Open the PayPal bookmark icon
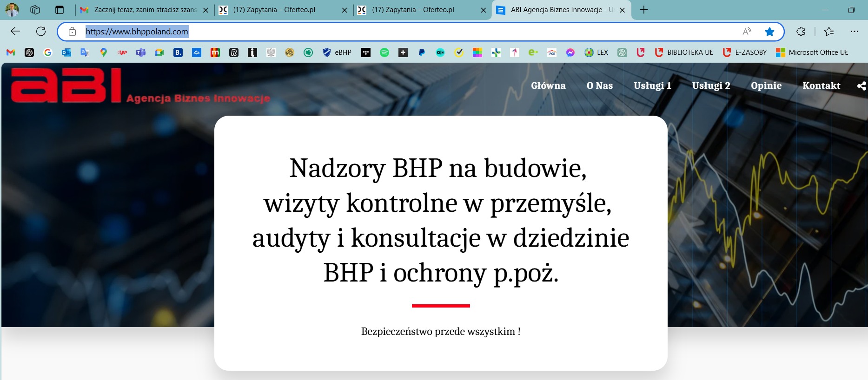 pos(422,52)
